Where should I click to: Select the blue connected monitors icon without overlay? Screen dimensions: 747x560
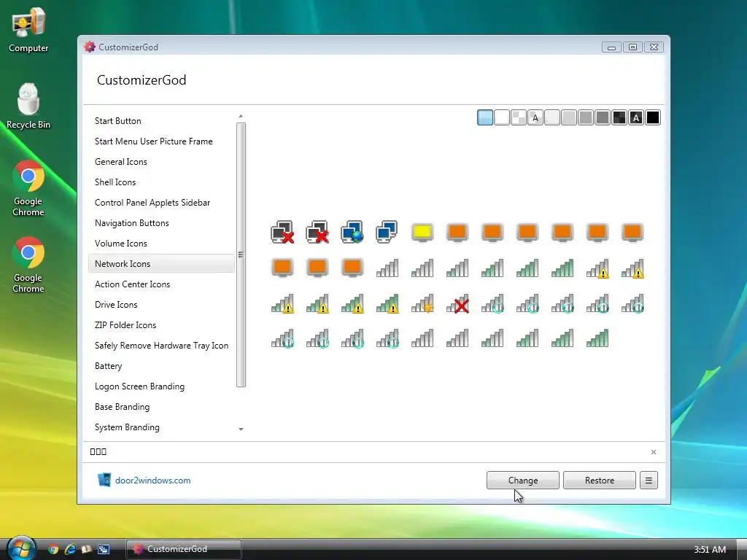click(x=387, y=232)
